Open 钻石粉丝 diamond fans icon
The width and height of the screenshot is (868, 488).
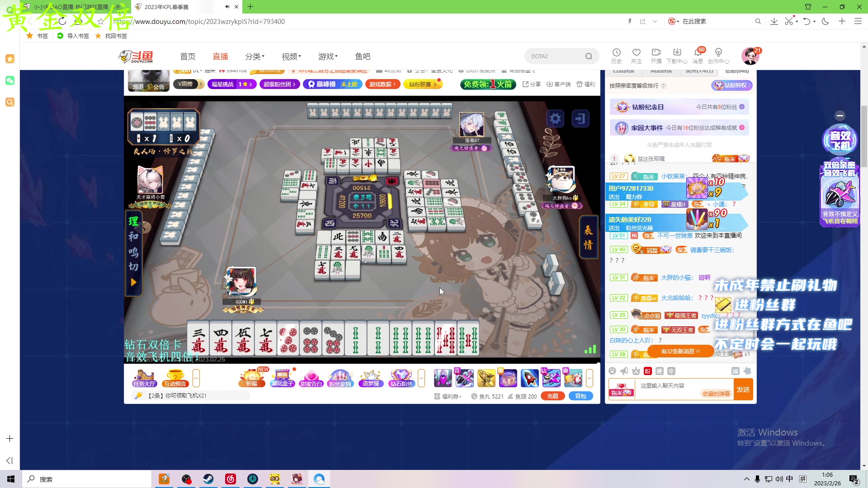[x=401, y=378]
